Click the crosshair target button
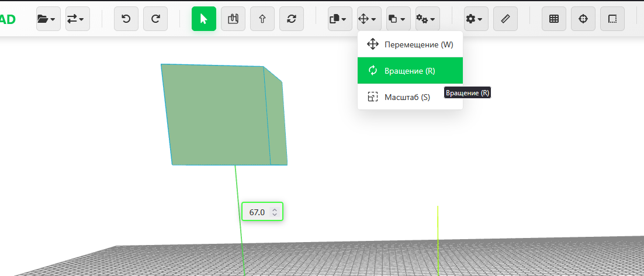 pyautogui.click(x=583, y=19)
